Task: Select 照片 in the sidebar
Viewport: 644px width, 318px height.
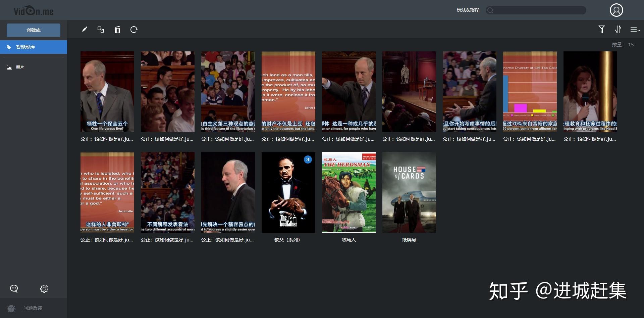Action: click(x=34, y=67)
